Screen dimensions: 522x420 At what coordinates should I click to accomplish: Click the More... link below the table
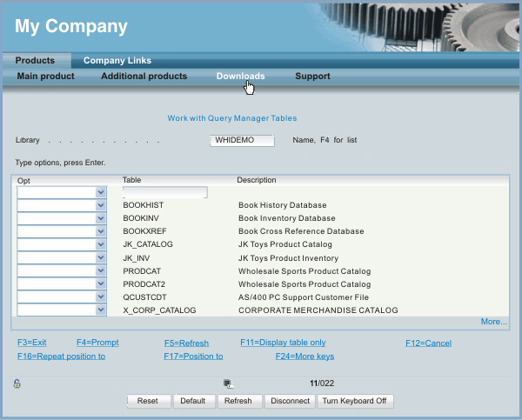click(x=493, y=322)
